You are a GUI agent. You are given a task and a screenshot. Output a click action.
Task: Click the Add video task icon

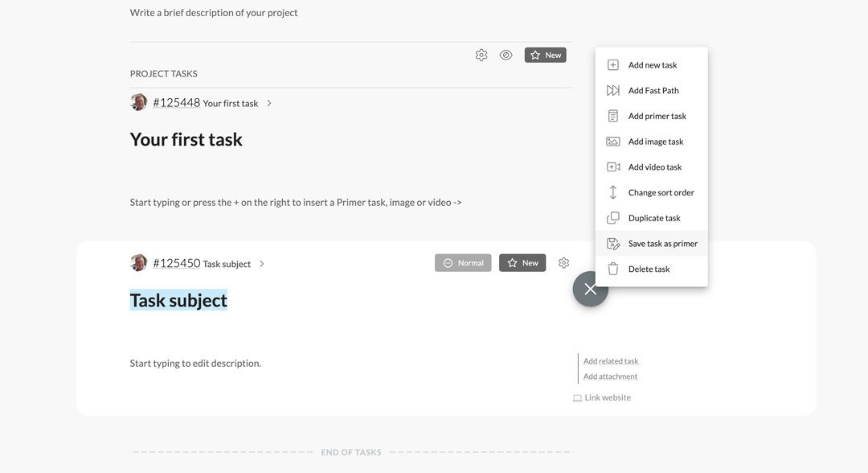coord(612,167)
